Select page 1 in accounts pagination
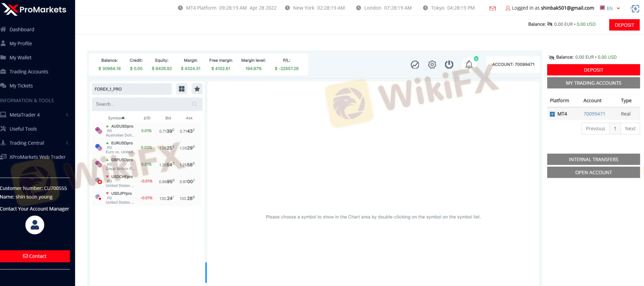Image resolution: width=644 pixels, height=286 pixels. (x=615, y=128)
